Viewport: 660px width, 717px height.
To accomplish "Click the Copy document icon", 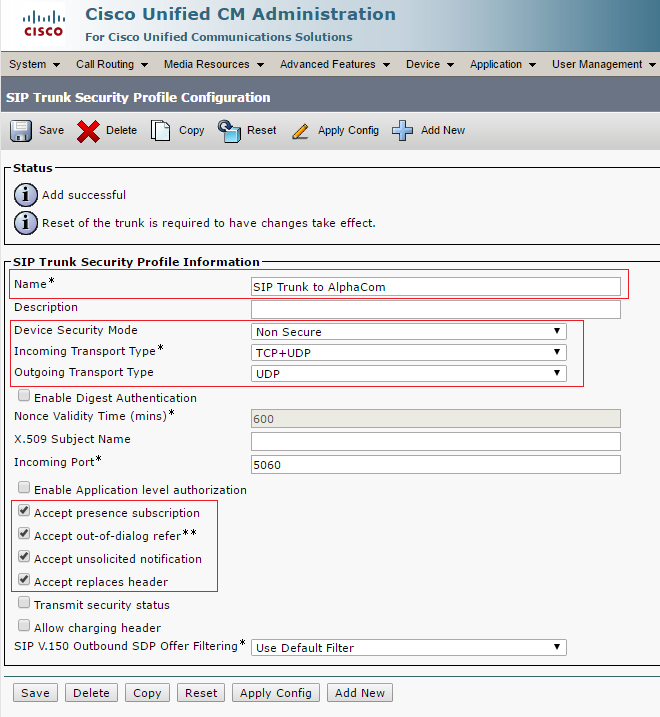I will 161,131.
